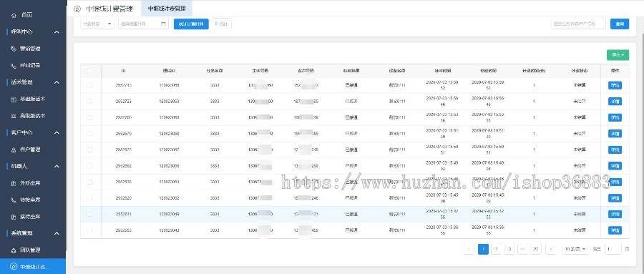Go to next page with right arrow
Image resolution: width=644 pixels, height=274 pixels.
click(x=551, y=249)
